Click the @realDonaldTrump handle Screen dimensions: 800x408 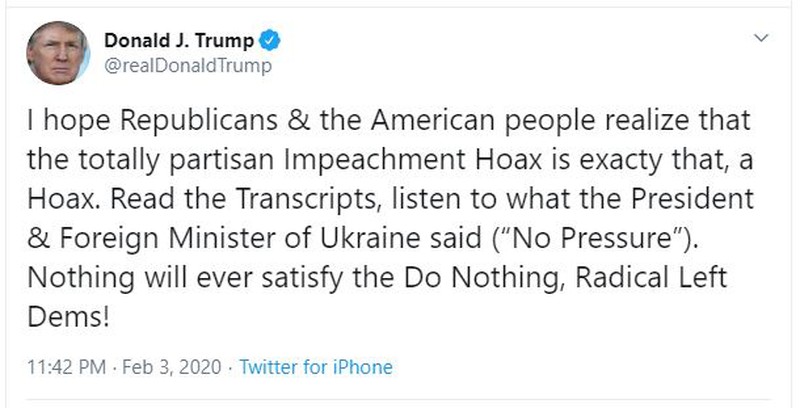(x=188, y=65)
